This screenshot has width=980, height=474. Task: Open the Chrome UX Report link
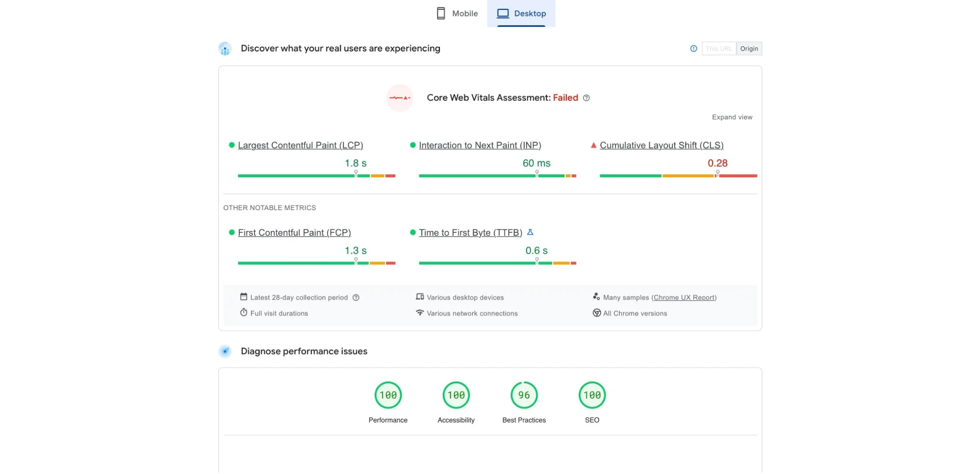[x=684, y=297]
